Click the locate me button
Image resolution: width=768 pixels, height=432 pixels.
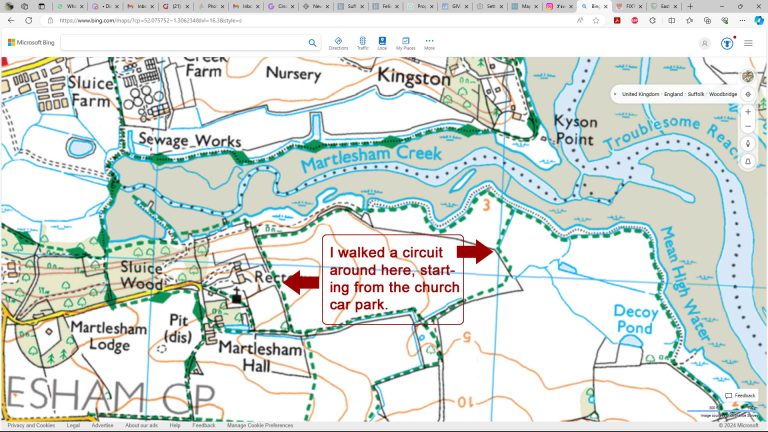click(748, 94)
